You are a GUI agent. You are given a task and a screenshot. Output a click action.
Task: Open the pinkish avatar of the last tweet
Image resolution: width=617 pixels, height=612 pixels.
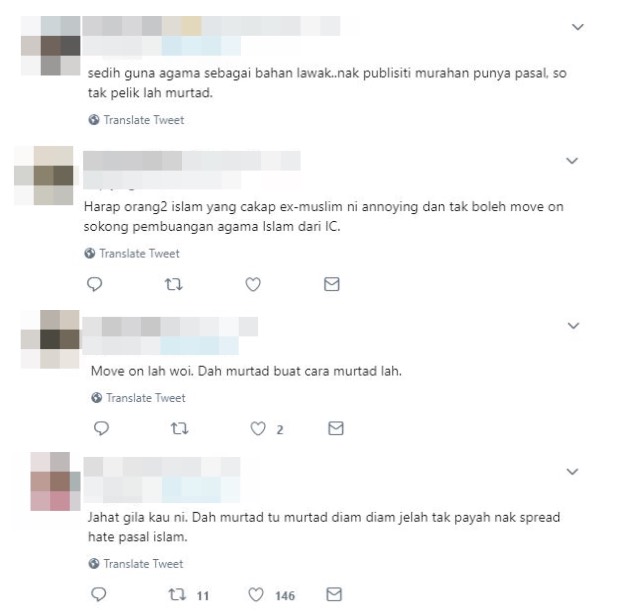pyautogui.click(x=55, y=481)
